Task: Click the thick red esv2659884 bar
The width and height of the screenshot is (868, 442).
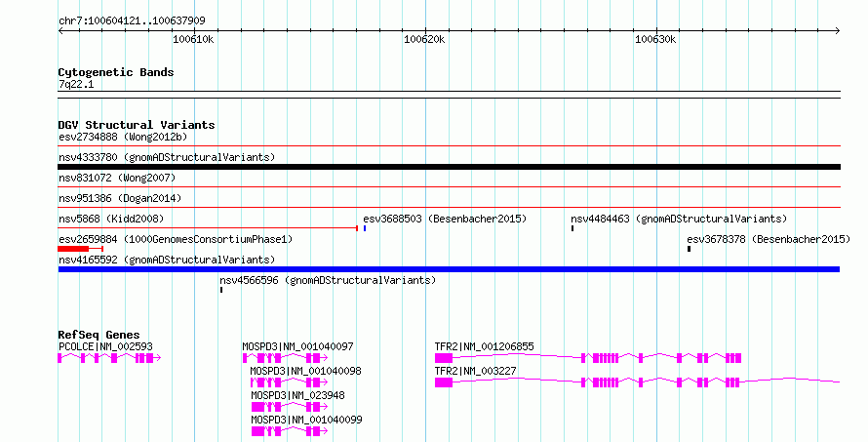Action: pos(73,249)
